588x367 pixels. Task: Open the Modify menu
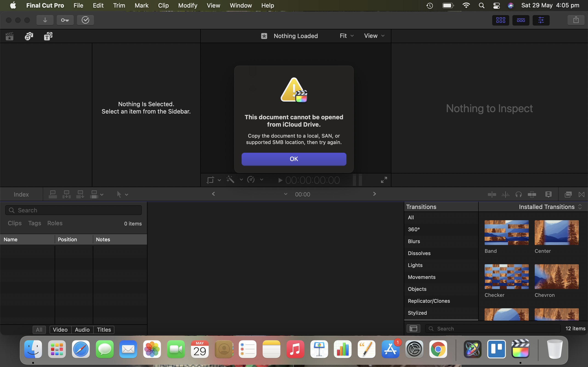click(x=187, y=5)
